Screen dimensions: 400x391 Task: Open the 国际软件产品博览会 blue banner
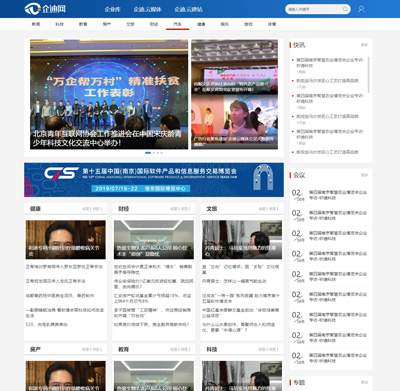coord(154,180)
